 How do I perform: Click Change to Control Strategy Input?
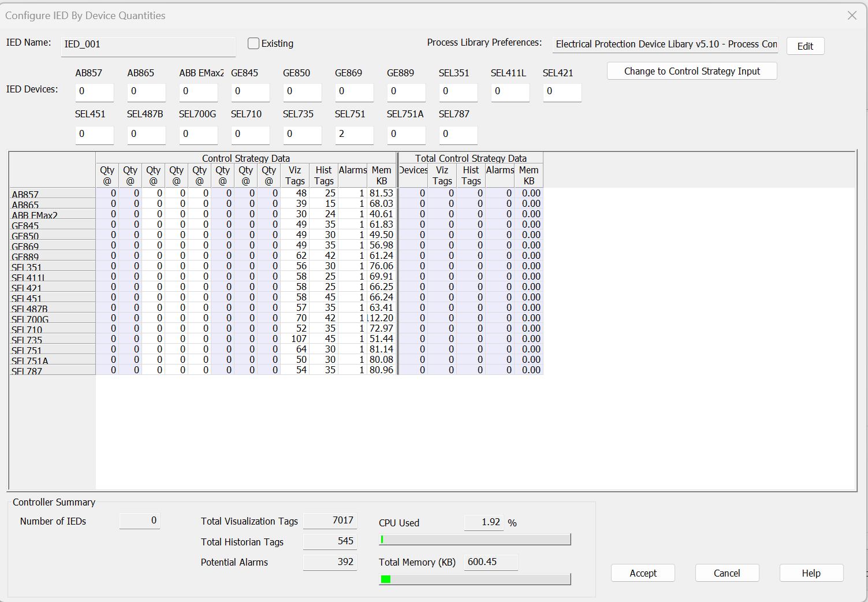tap(692, 71)
